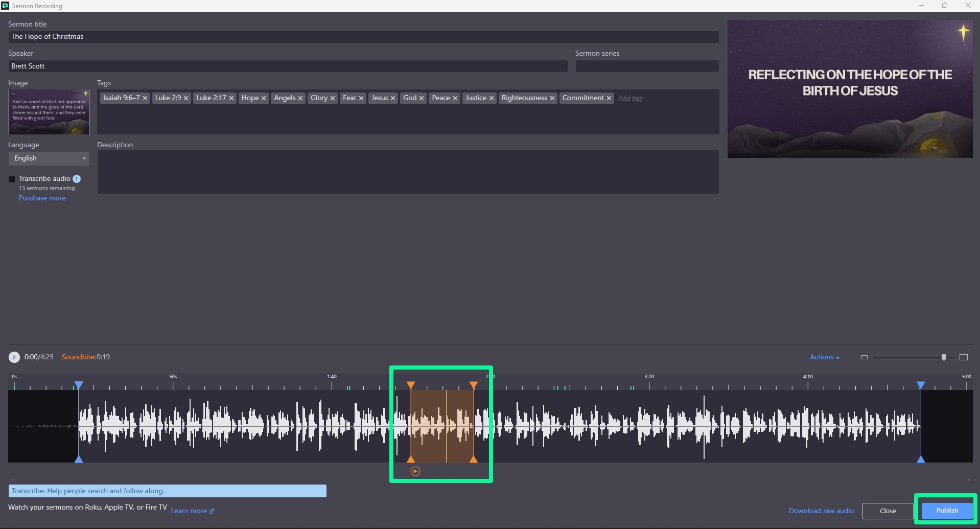Remove the Isaiah 9:6–7 tag

coord(145,98)
